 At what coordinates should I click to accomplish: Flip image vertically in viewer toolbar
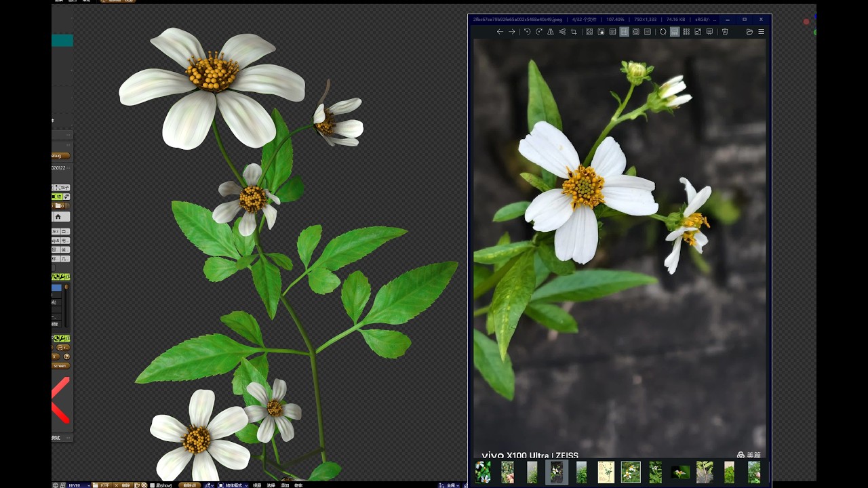562,32
